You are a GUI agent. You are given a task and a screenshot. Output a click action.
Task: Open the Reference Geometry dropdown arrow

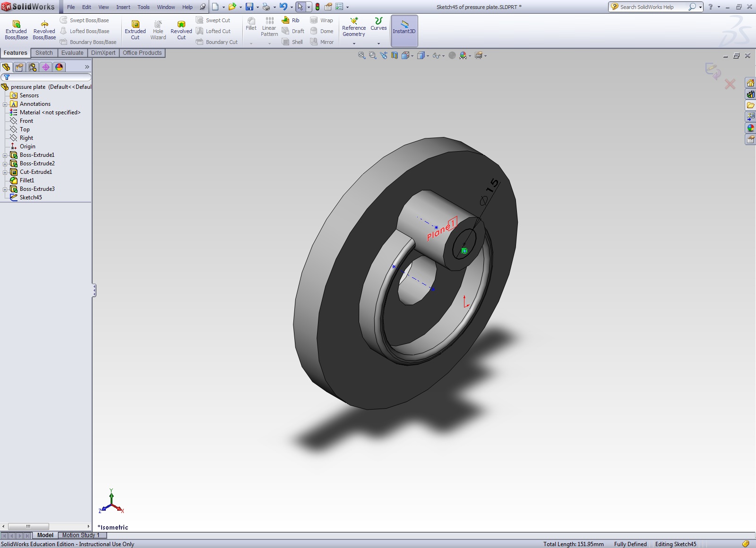[354, 43]
